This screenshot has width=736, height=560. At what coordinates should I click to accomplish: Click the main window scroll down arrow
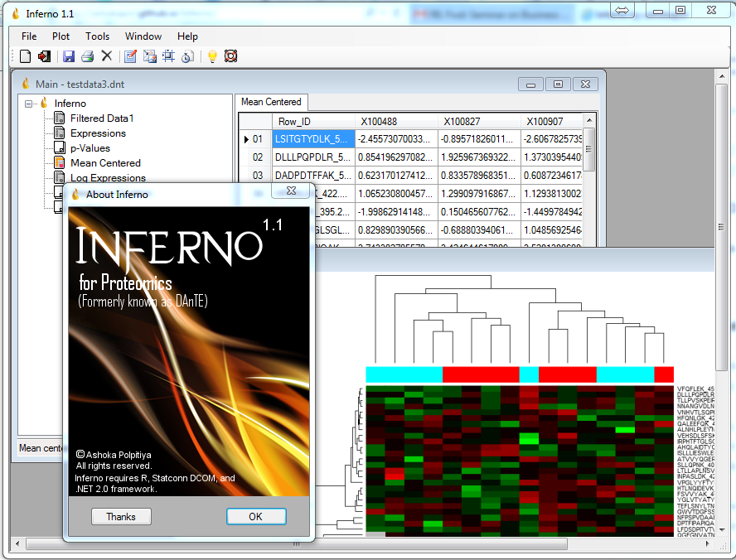pos(722,529)
